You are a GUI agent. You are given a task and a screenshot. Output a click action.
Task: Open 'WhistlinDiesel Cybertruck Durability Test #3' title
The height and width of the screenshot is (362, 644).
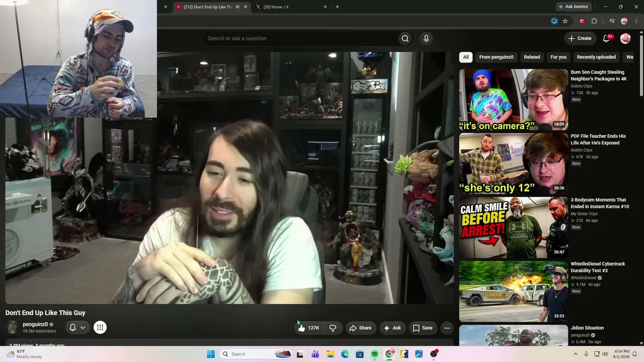598,267
